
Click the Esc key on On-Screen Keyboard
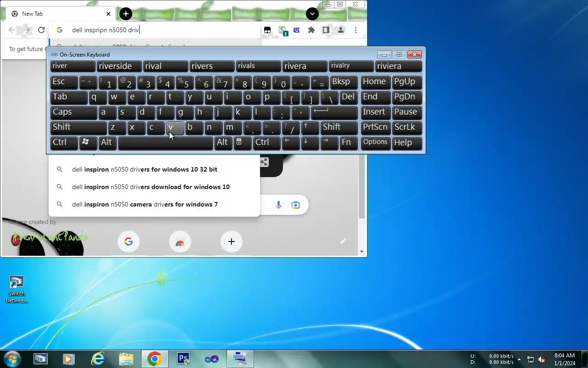coord(64,82)
